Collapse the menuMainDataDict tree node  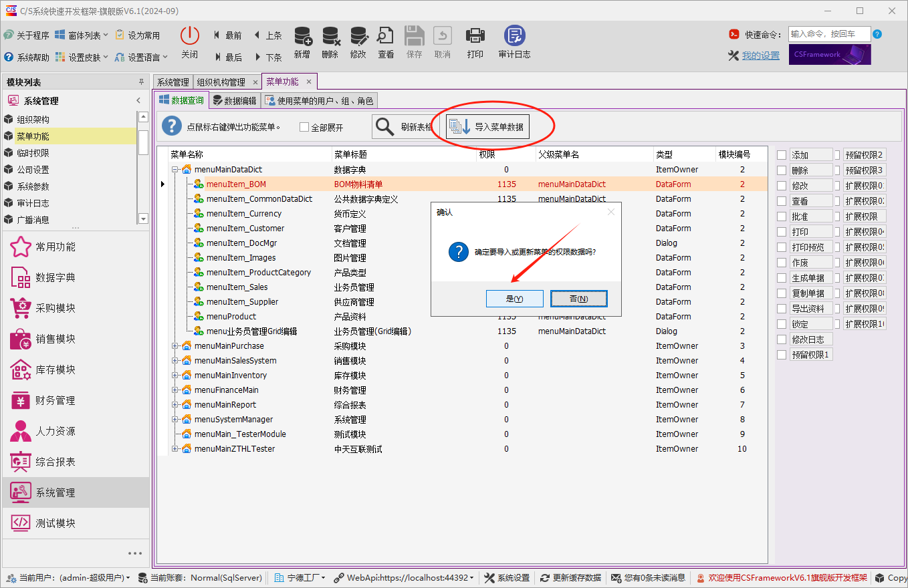click(175, 170)
